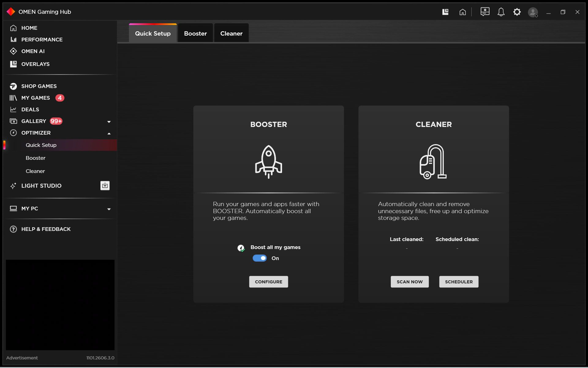Open LIGHT STUDIO in the sidebar

pyautogui.click(x=41, y=186)
